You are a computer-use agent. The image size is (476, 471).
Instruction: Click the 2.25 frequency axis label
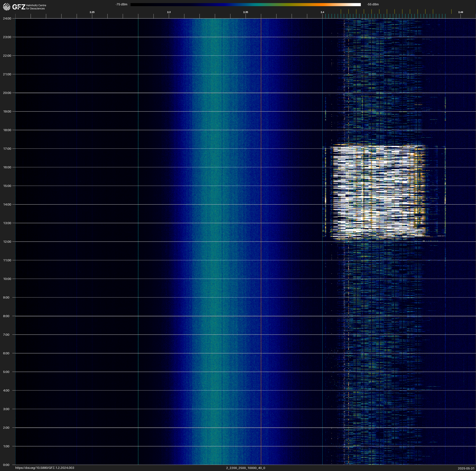tap(92, 12)
